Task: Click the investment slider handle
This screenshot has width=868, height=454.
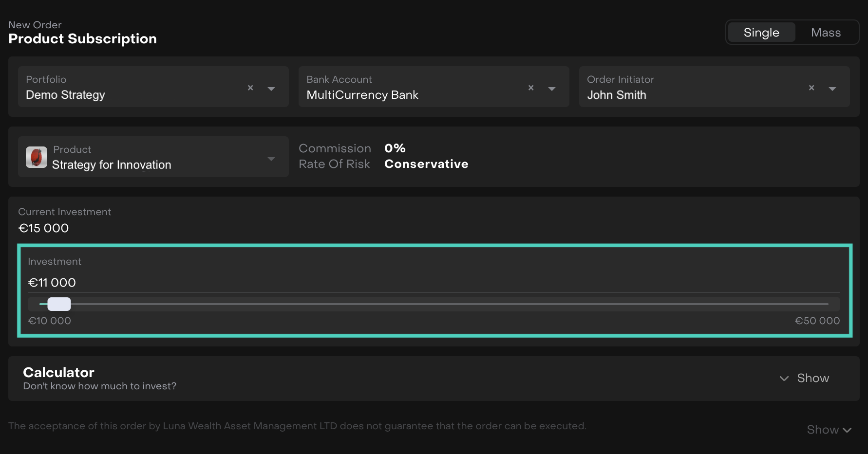Action: click(59, 304)
